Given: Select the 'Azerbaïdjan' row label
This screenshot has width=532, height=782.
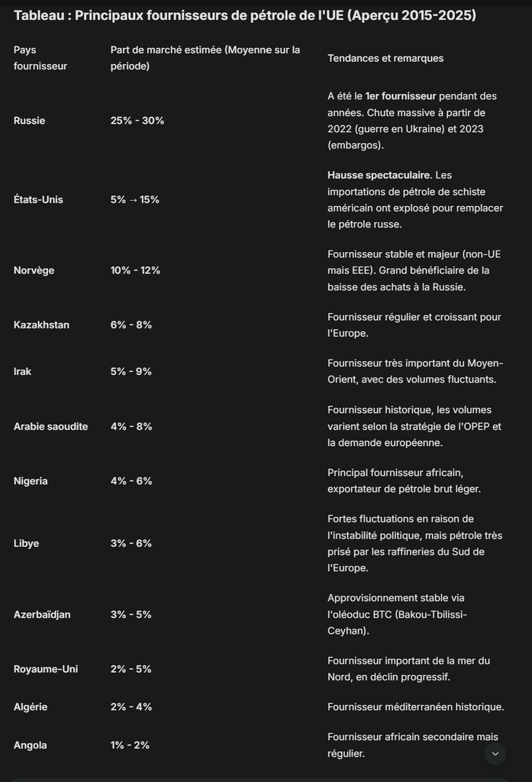Looking at the screenshot, I should click(42, 615).
